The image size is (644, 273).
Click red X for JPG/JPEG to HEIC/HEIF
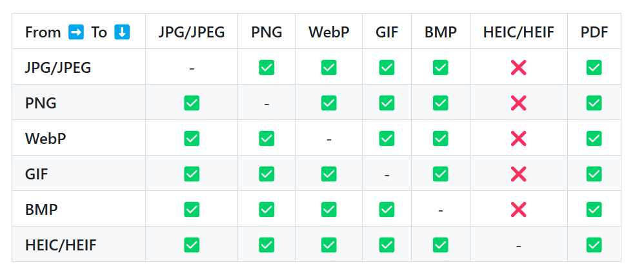[x=518, y=67]
